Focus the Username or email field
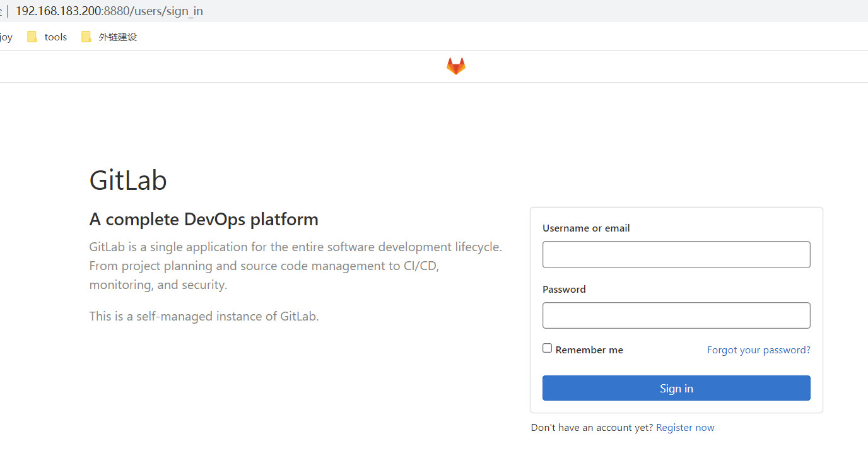Viewport: 868px width, 453px height. point(676,254)
